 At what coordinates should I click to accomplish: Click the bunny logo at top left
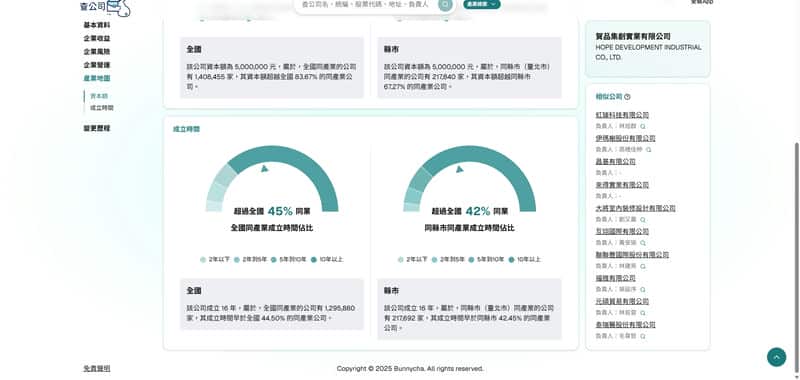pos(106,7)
